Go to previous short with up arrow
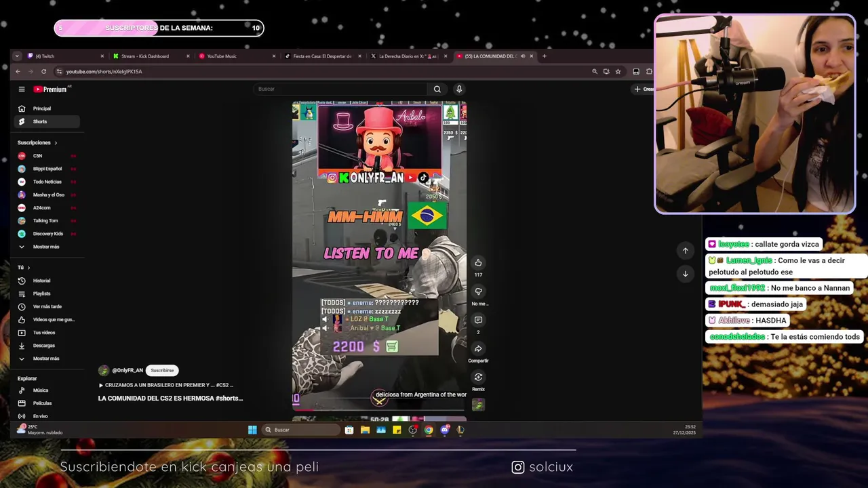868x488 pixels. tap(685, 251)
